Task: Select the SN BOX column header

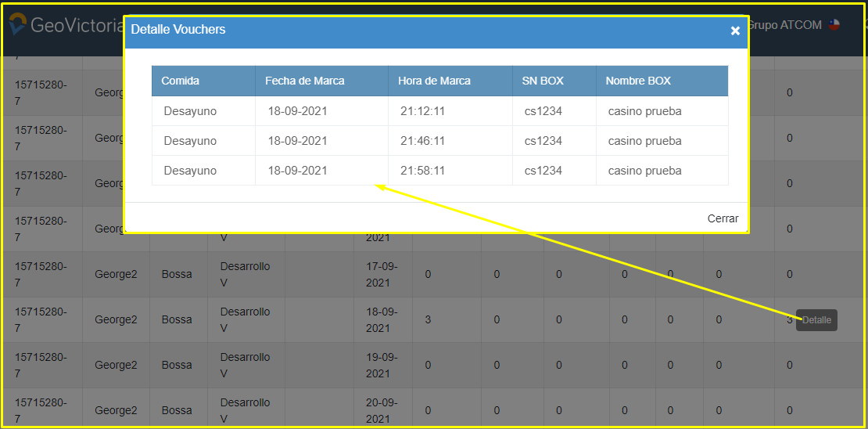Action: point(543,81)
